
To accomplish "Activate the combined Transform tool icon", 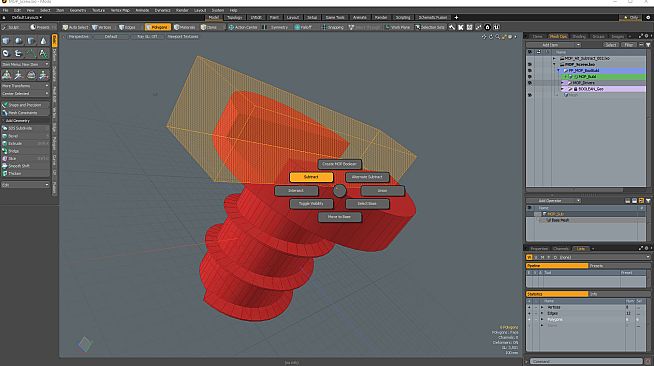I will pyautogui.click(x=43, y=75).
